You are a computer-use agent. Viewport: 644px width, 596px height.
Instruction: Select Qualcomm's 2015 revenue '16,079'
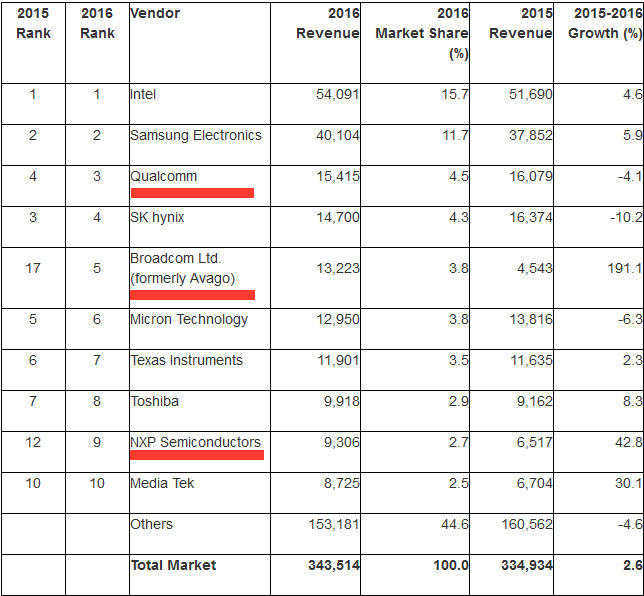click(x=531, y=177)
